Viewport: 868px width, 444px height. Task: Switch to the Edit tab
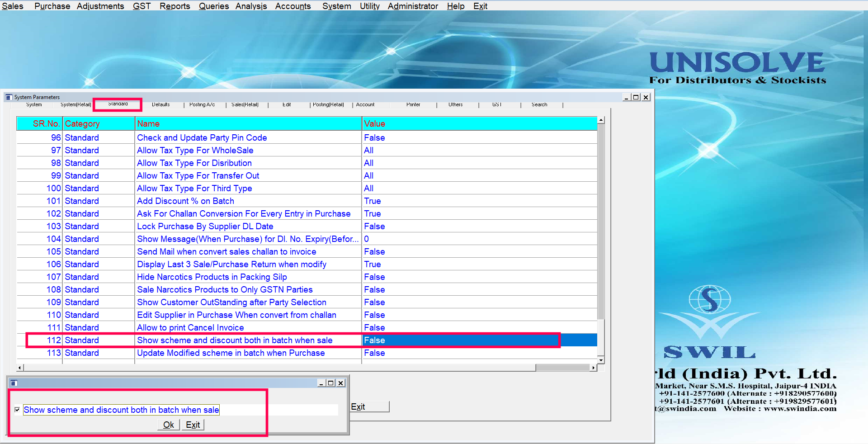pyautogui.click(x=287, y=104)
